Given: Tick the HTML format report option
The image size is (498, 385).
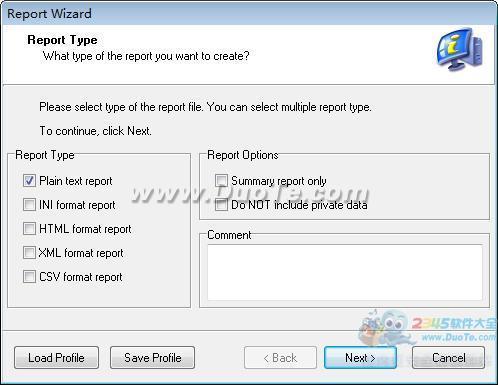Looking at the screenshot, I should click(x=29, y=229).
